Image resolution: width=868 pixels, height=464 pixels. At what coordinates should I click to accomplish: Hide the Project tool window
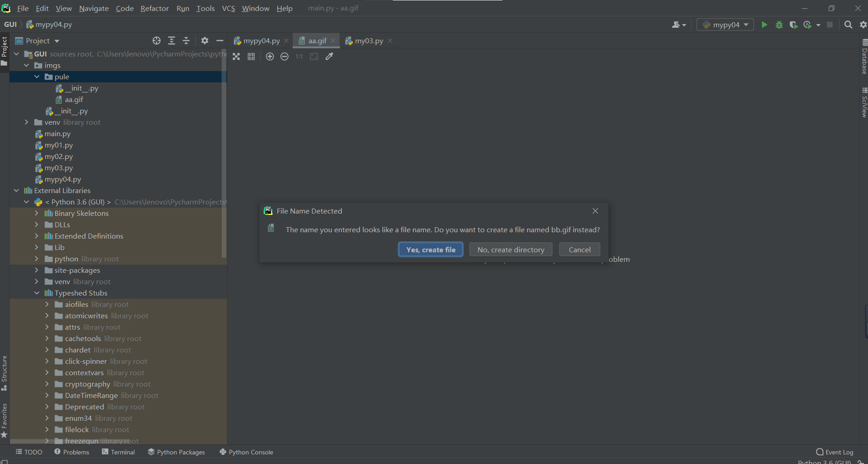pyautogui.click(x=220, y=41)
